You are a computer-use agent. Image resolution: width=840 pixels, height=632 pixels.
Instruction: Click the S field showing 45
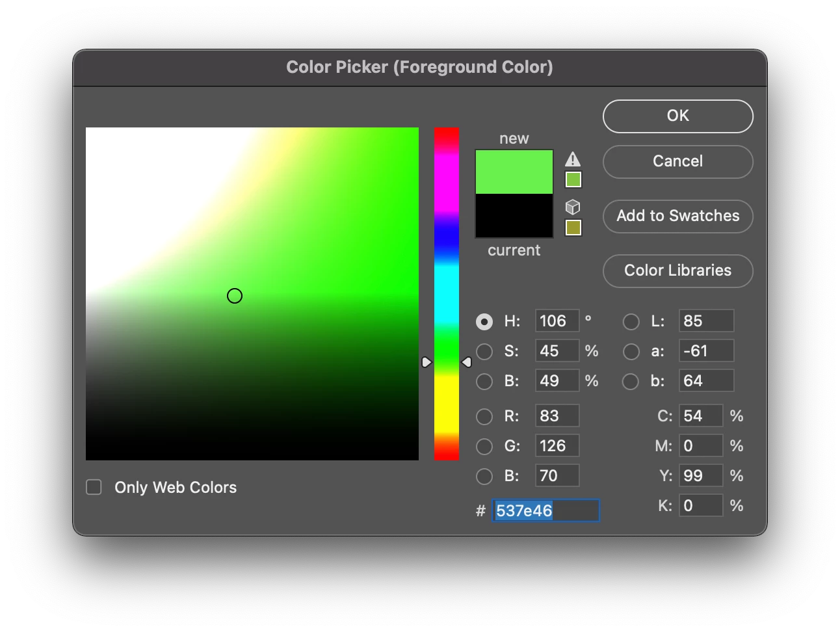(557, 351)
